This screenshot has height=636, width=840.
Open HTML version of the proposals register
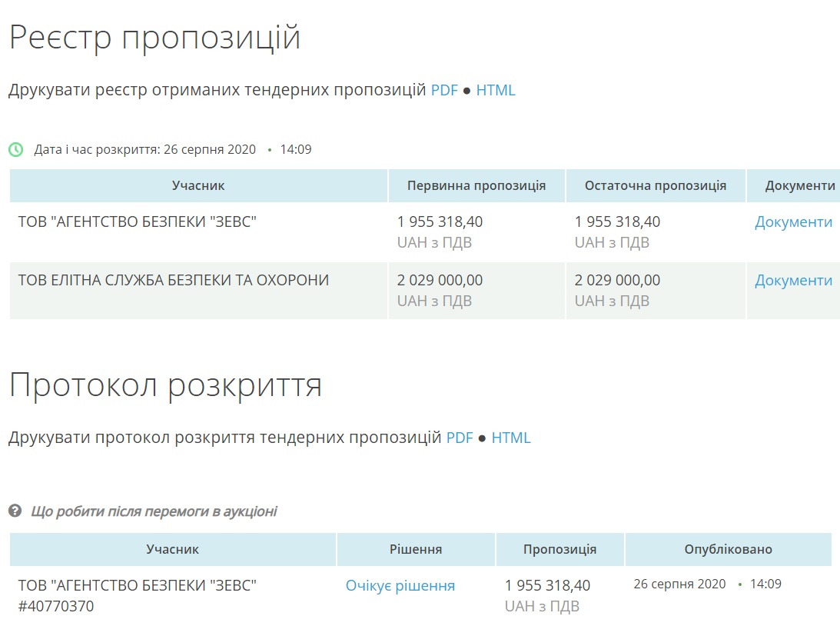[x=496, y=90]
